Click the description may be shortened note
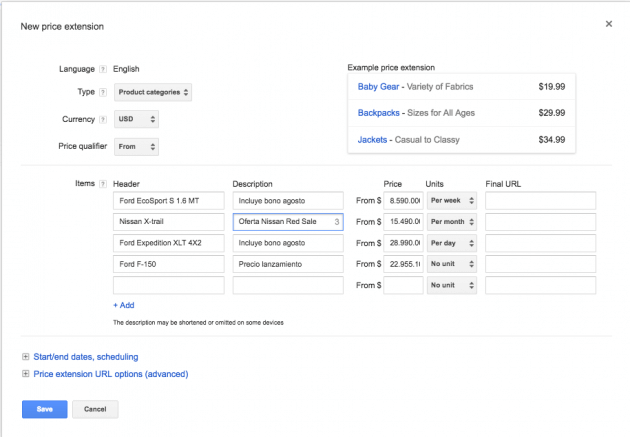This screenshot has height=437, width=630. [198, 323]
